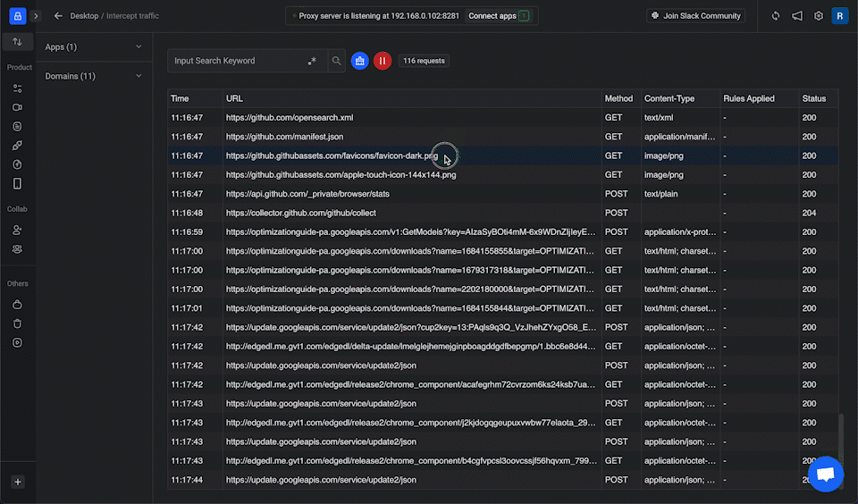This screenshot has width=858, height=504.
Task: Go back using the left arrow
Action: pyautogui.click(x=58, y=16)
